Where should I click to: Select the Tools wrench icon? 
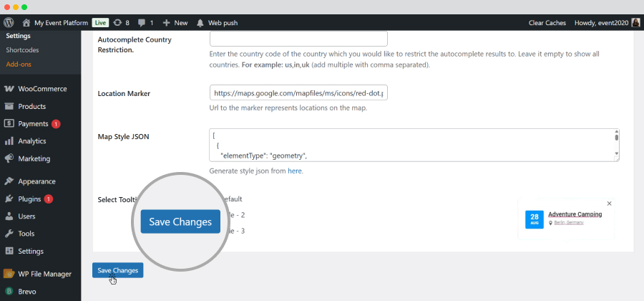click(9, 234)
